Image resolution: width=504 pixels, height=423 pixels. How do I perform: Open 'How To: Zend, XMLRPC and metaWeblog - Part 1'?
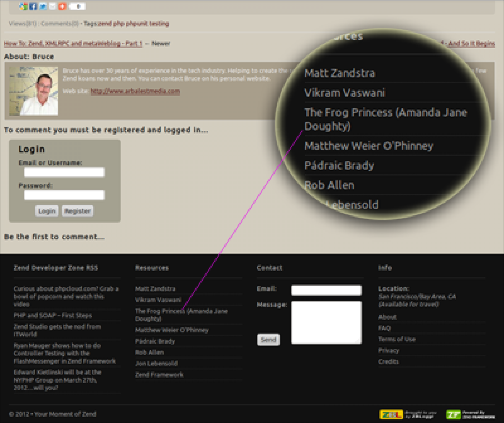click(73, 43)
